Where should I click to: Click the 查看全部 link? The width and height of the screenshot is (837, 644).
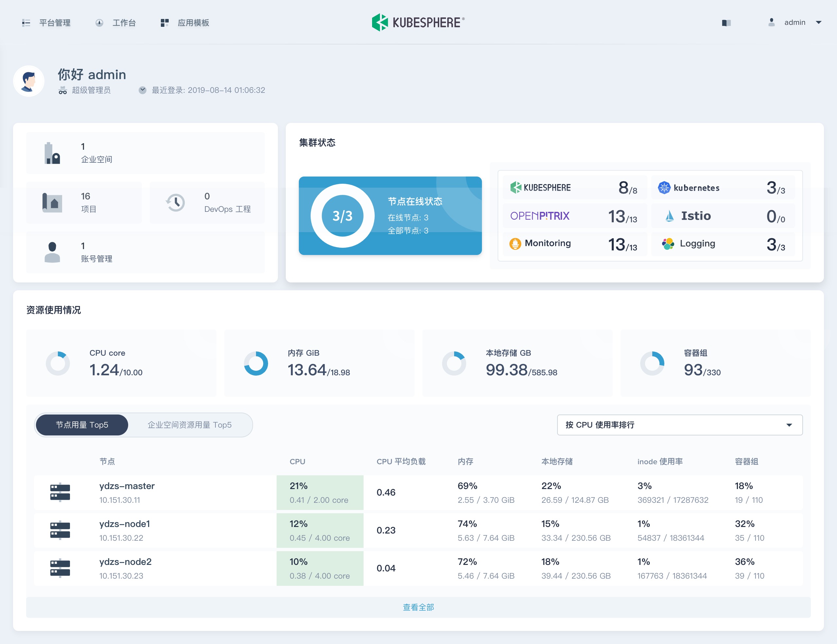pyautogui.click(x=418, y=607)
